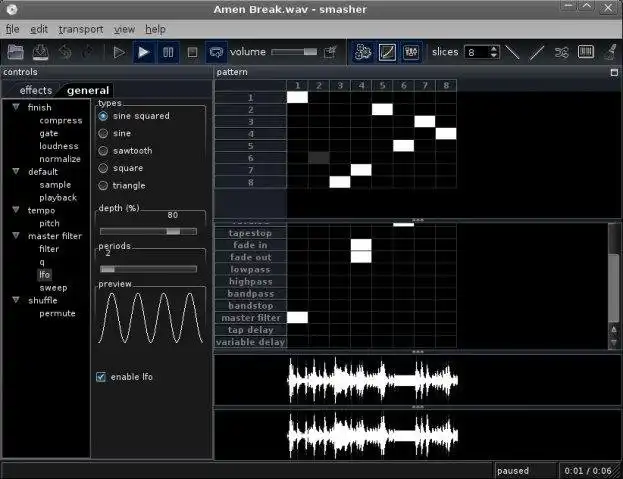Collapse the tempo tree group
This screenshot has width=623, height=479.
pos(16,210)
